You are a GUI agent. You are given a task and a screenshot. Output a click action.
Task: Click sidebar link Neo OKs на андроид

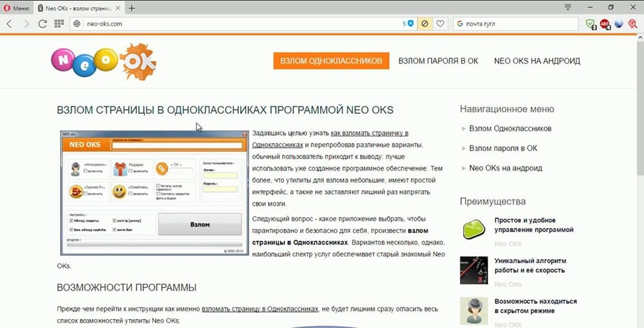tap(506, 168)
